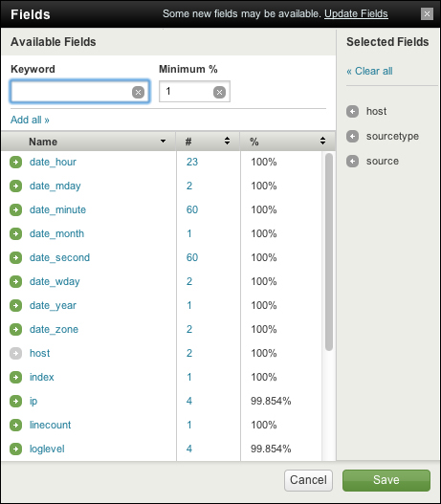Click the Update Fields link
This screenshot has width=441, height=504.
(x=356, y=13)
